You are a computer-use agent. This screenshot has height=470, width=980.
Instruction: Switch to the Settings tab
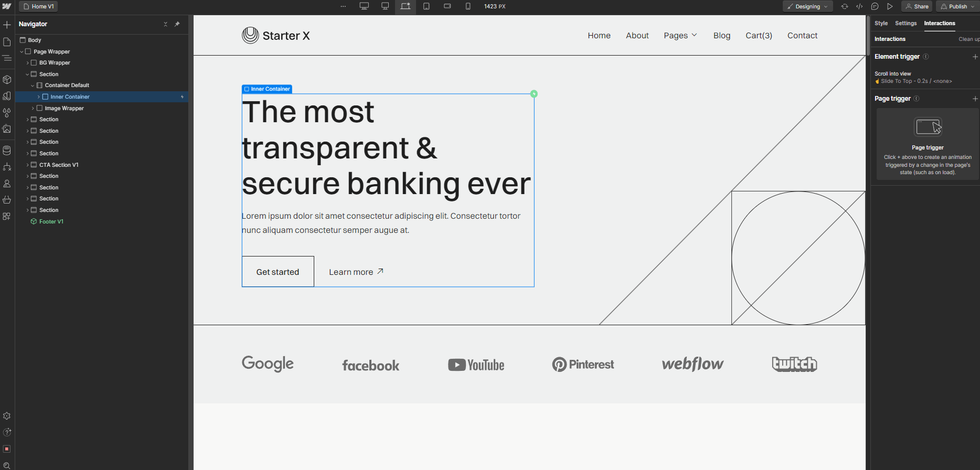(906, 23)
